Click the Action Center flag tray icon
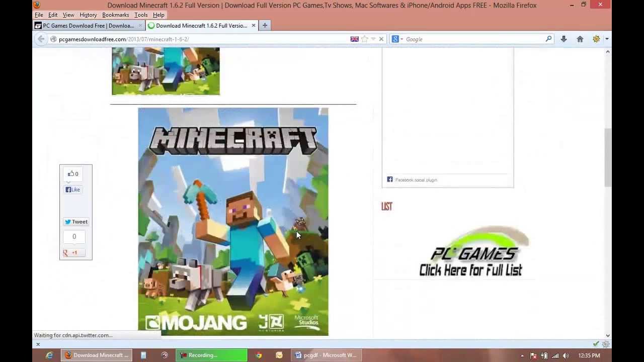The height and width of the screenshot is (362, 644). point(533,355)
